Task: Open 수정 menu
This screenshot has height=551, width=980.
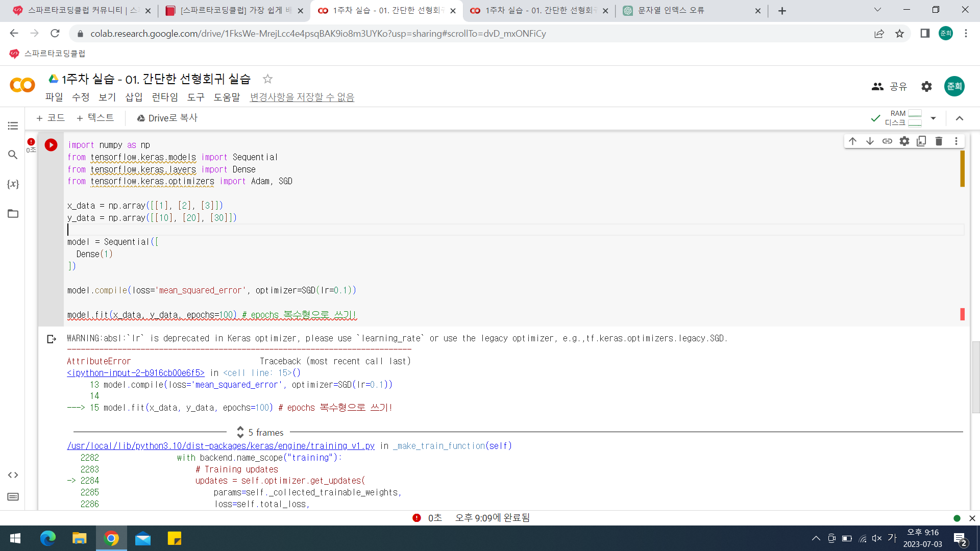Action: (81, 97)
